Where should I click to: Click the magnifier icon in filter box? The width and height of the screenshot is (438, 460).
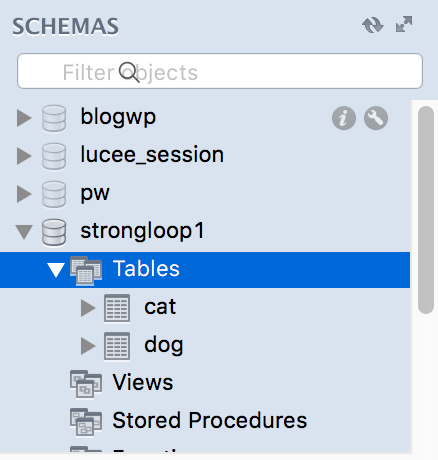pyautogui.click(x=129, y=72)
